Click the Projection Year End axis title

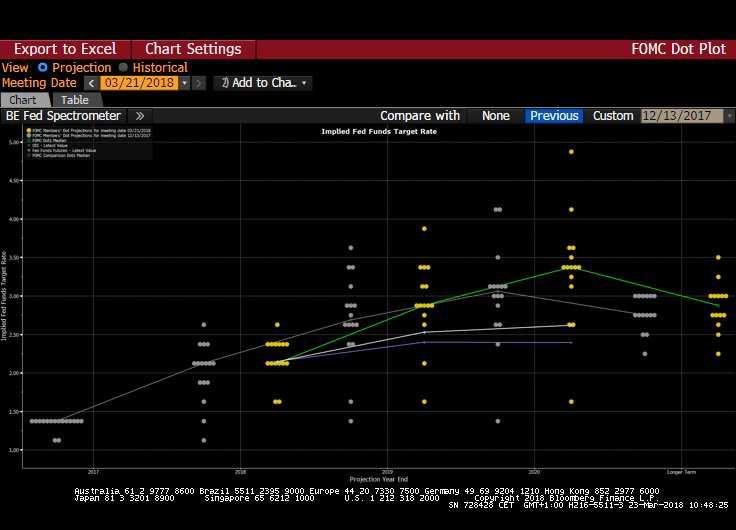(378, 479)
